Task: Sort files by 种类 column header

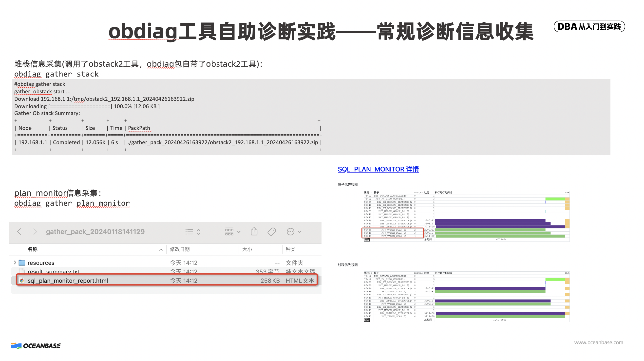Action: (x=290, y=249)
